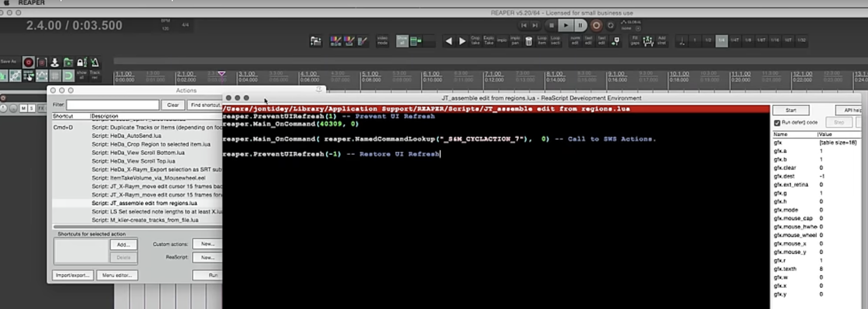Click the video mode toolbar button

[x=382, y=41]
